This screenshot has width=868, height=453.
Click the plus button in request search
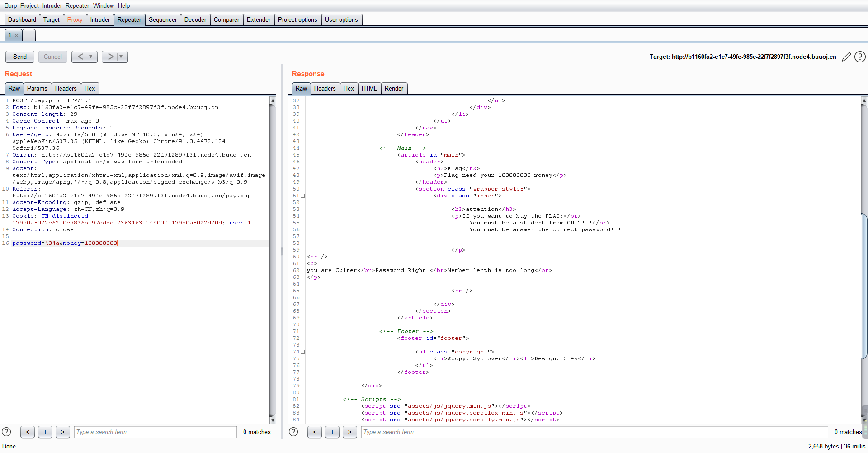[45, 432]
